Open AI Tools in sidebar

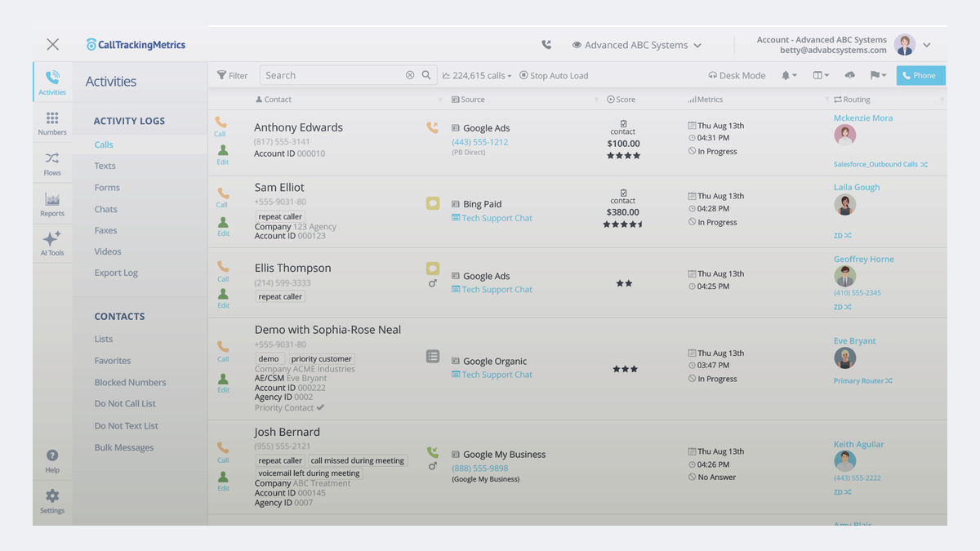(52, 243)
